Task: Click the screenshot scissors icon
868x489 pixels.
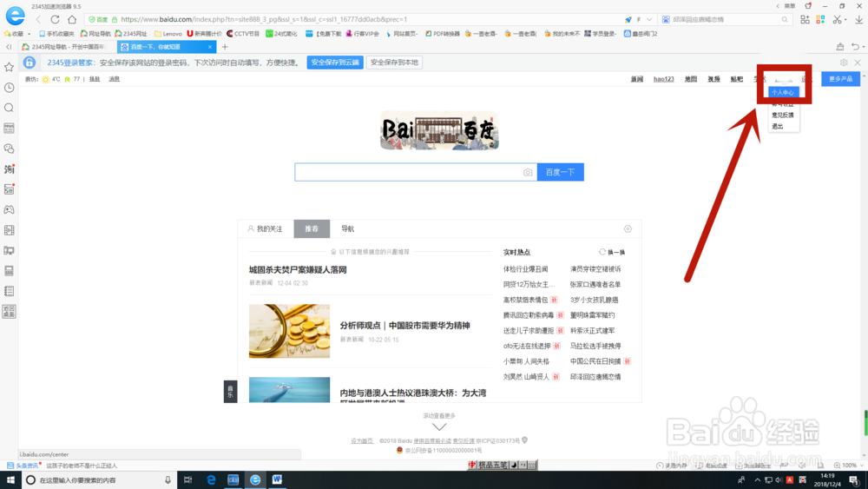Action: 837,19
